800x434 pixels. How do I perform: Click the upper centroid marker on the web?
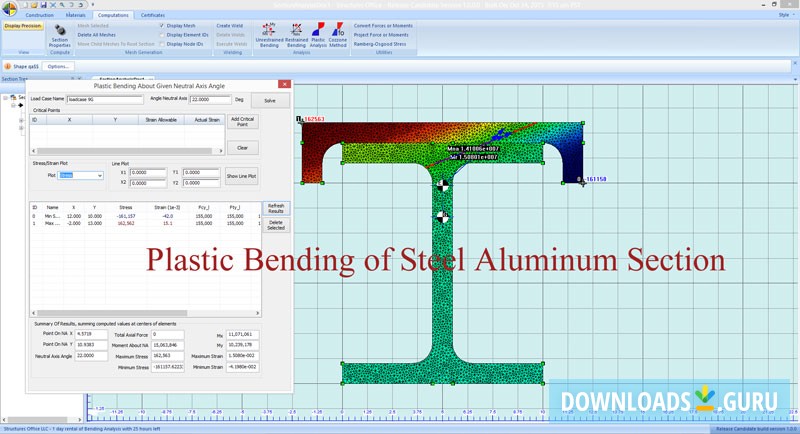click(x=442, y=186)
